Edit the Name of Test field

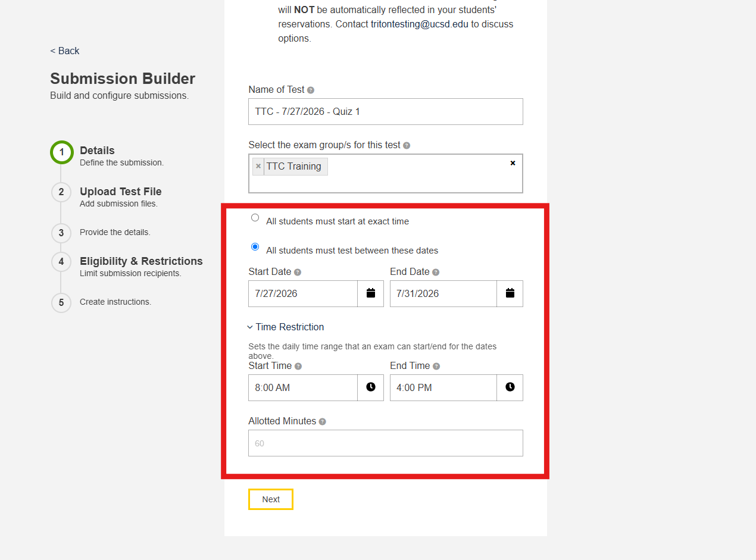[x=386, y=111]
